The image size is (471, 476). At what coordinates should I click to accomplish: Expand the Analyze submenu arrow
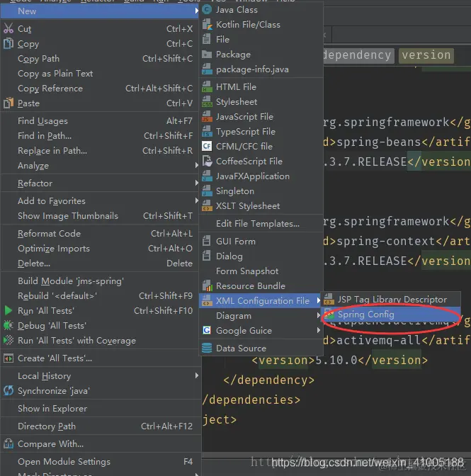coord(197,166)
